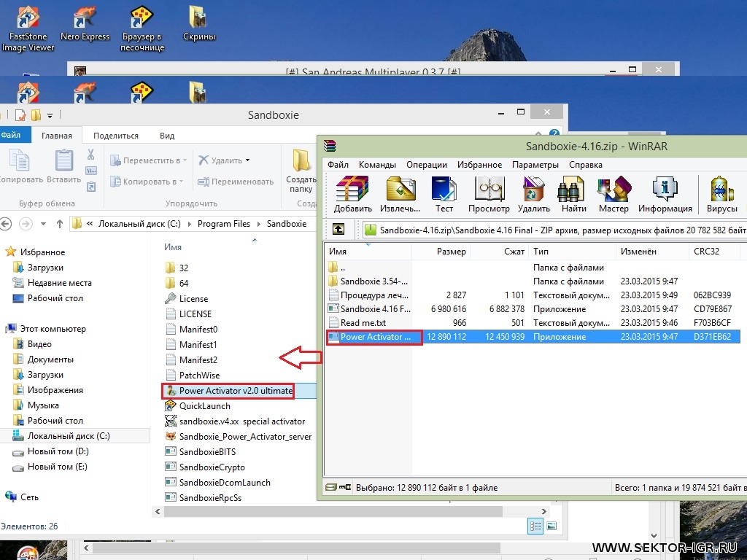Open the Команды menu in WinRAR
747x560 pixels.
point(377,165)
